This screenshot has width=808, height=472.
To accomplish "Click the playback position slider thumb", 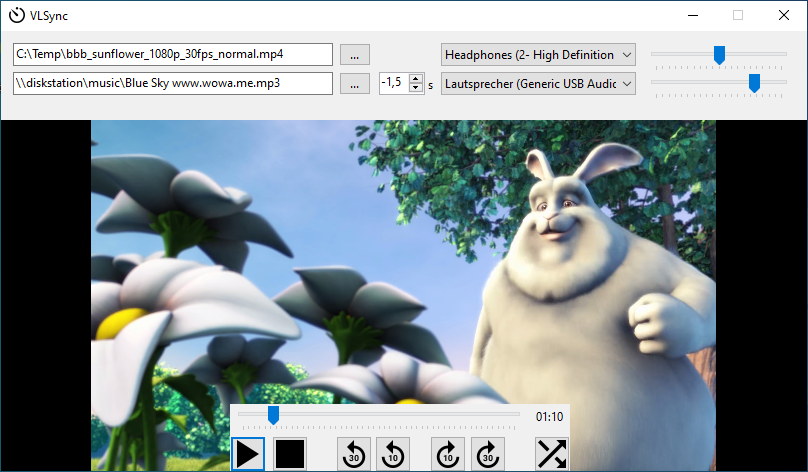I will [x=274, y=415].
